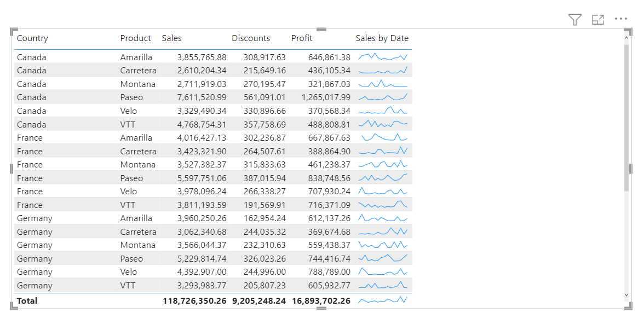The height and width of the screenshot is (324, 644).
Task: Click the Sales column header
Action: coord(171,38)
